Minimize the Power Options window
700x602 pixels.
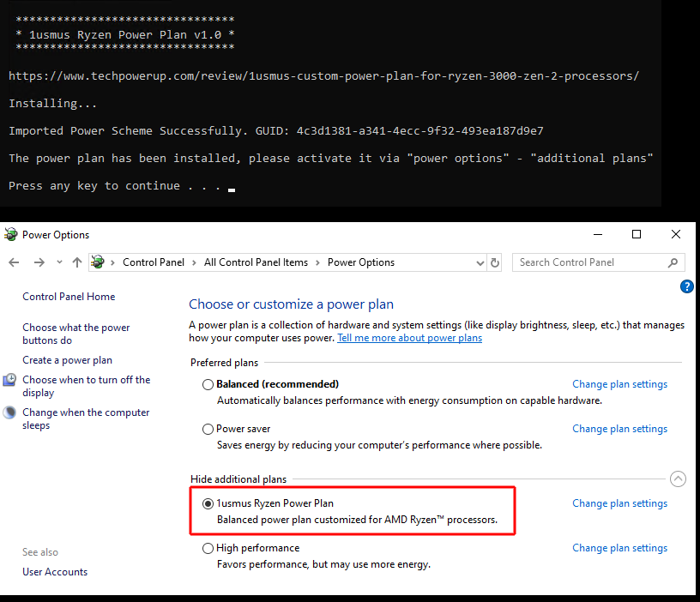click(598, 234)
